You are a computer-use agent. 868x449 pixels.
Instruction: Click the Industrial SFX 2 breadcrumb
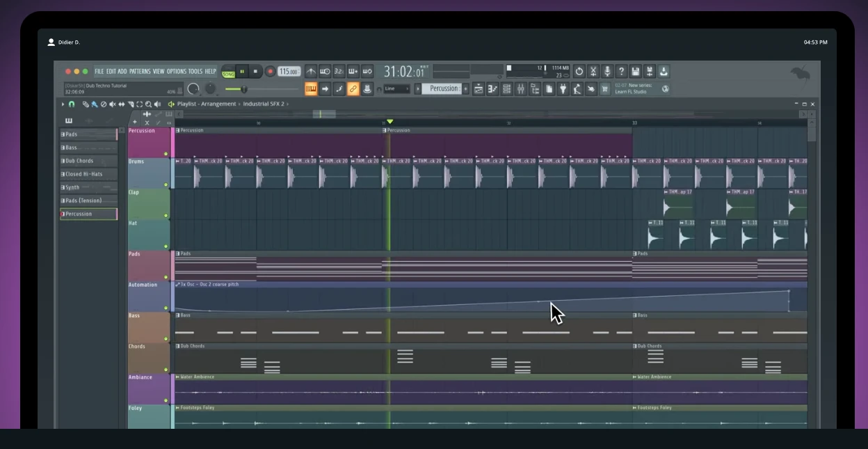tap(264, 104)
